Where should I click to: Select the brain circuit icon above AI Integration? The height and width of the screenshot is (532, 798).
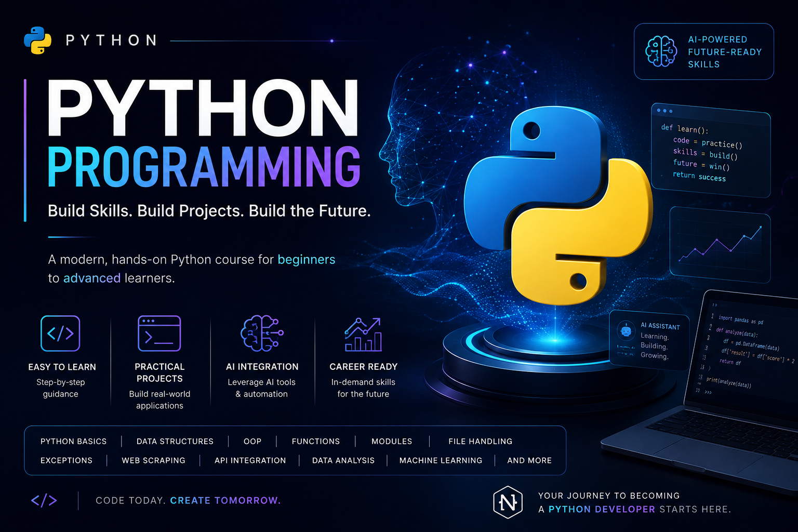tap(262, 334)
